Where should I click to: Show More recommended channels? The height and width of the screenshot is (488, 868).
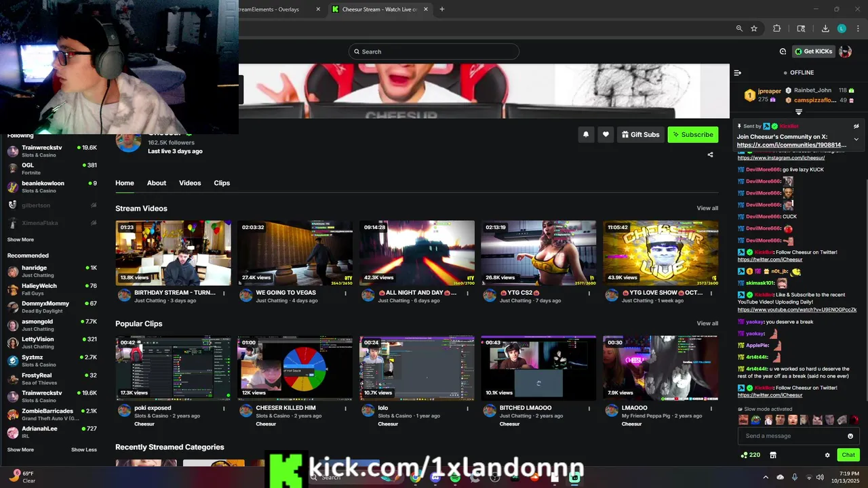click(20, 449)
